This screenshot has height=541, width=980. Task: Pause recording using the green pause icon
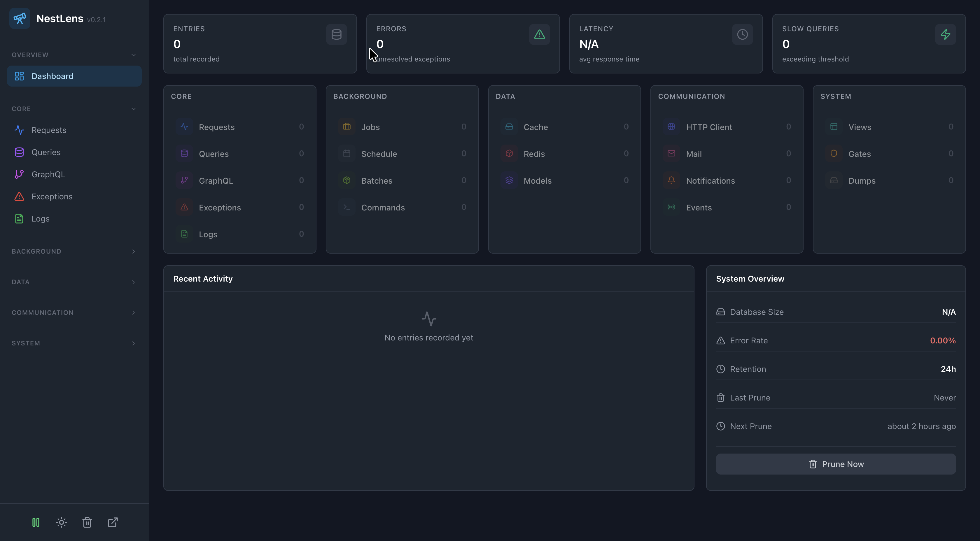(35, 522)
